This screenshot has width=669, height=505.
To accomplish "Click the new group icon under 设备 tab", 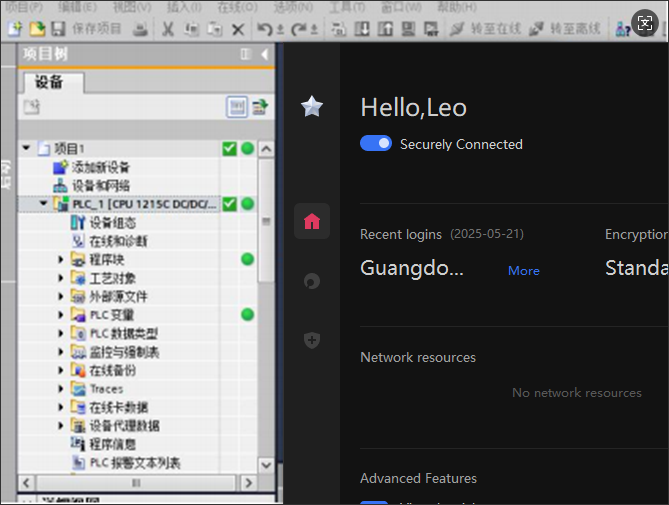I will (x=32, y=107).
